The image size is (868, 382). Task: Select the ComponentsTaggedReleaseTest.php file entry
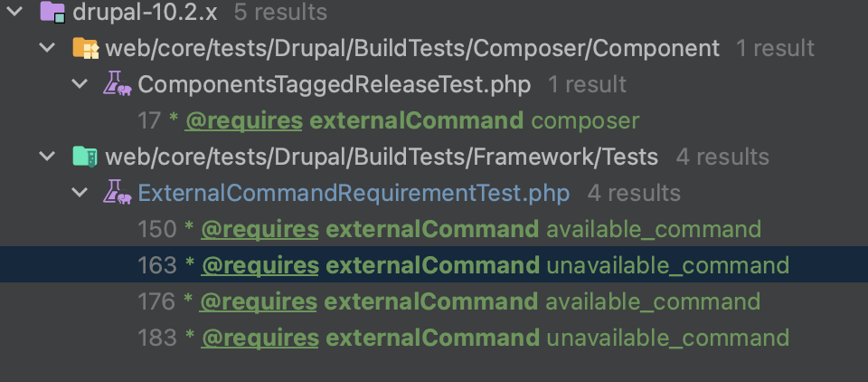(x=335, y=84)
